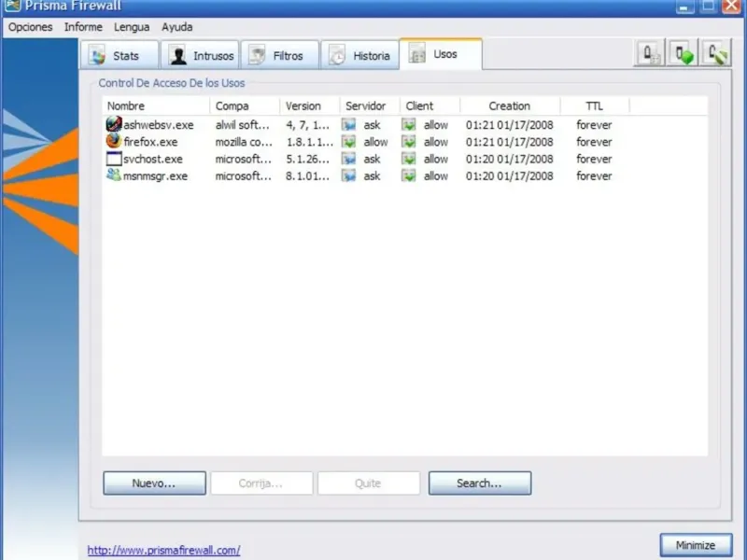Click the Servidor allow icon for firefox.exe

[348, 142]
